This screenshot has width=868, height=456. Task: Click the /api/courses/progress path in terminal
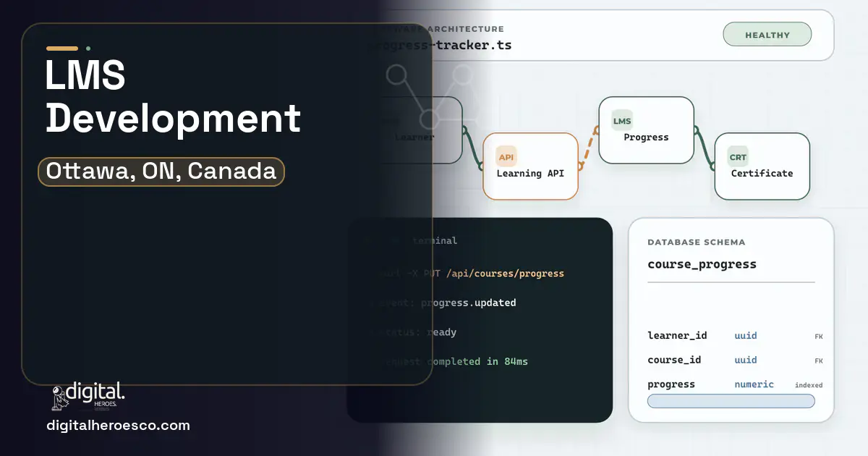pyautogui.click(x=505, y=274)
